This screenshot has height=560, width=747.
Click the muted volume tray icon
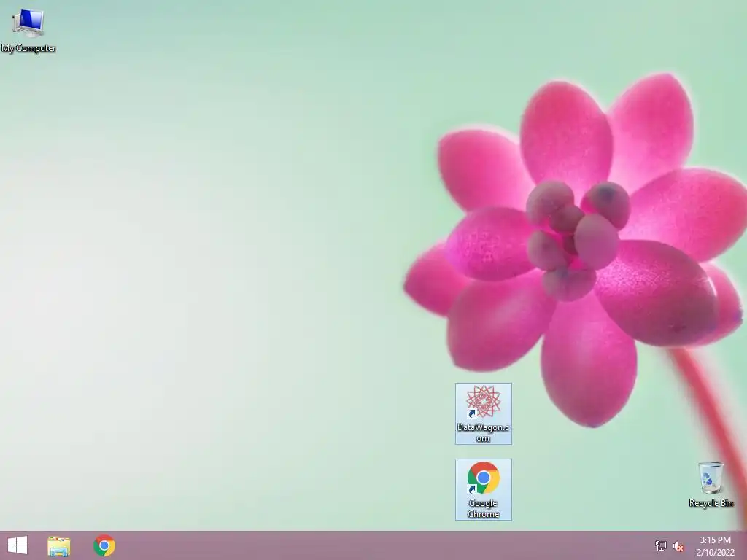[678, 545]
